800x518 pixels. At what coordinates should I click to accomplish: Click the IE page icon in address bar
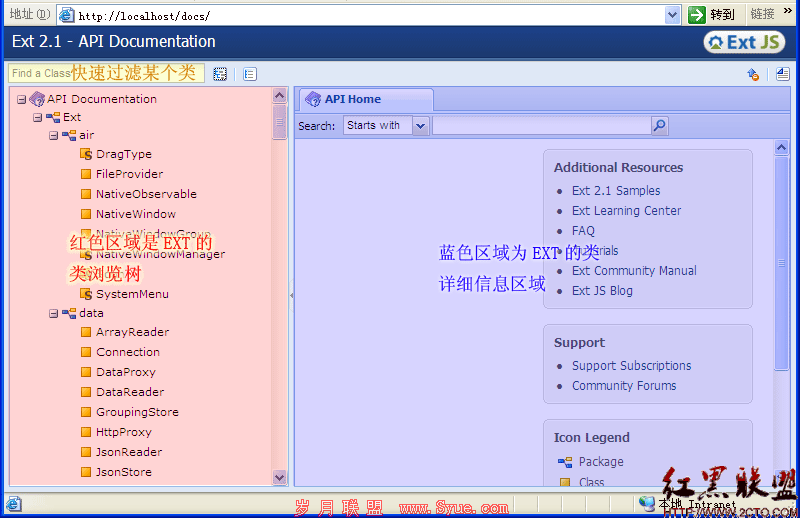pyautogui.click(x=66, y=15)
